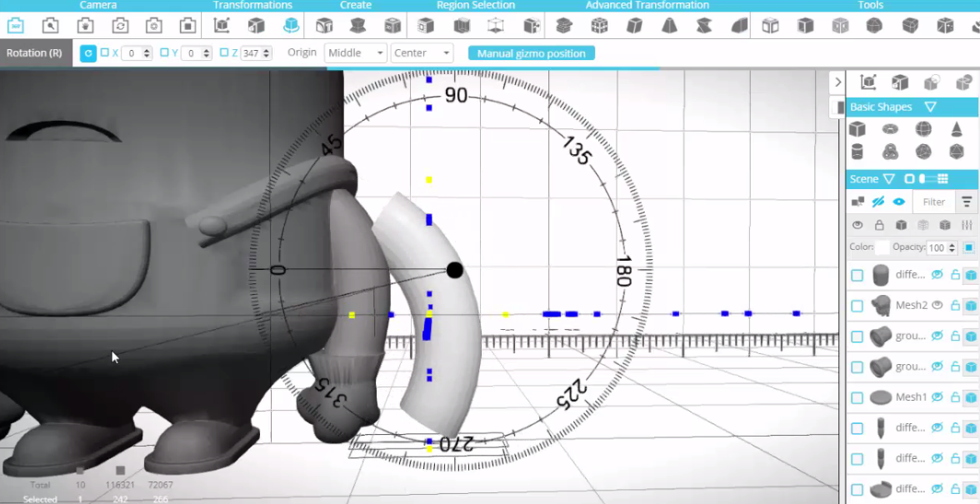Viewport: 980px width, 504px height.
Task: Open the Transformations toolbar group
Action: [252, 5]
